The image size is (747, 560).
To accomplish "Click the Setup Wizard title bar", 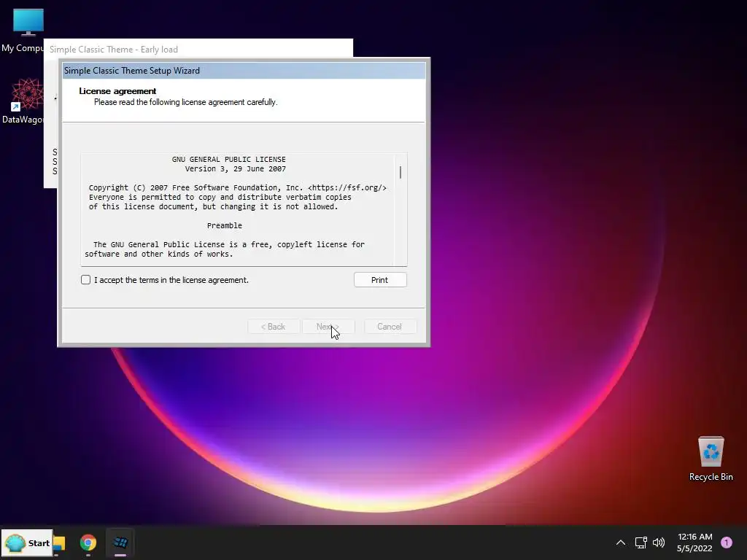I will coord(244,71).
